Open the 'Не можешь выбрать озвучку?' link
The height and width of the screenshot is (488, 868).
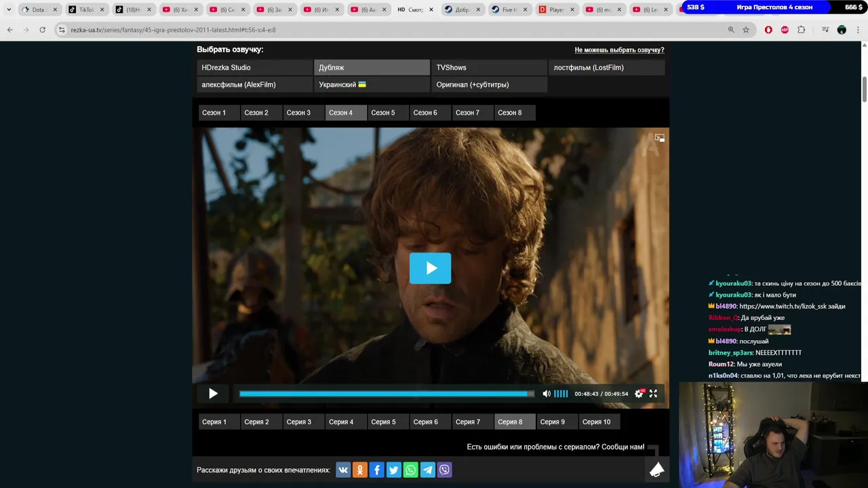[619, 50]
